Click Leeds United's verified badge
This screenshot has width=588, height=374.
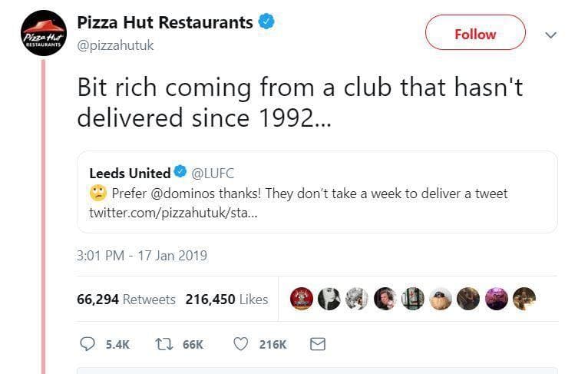[x=181, y=173]
